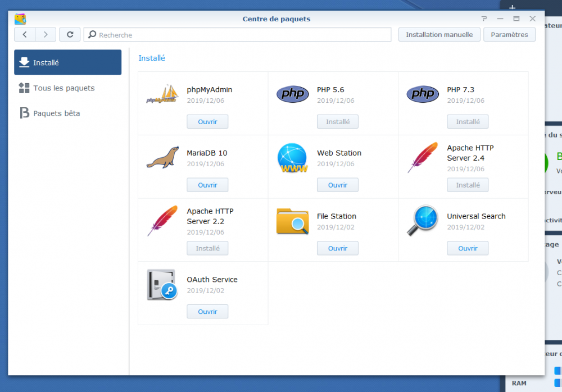
Task: Click the Apache HTTP Server 2.2 name
Action: (210, 216)
